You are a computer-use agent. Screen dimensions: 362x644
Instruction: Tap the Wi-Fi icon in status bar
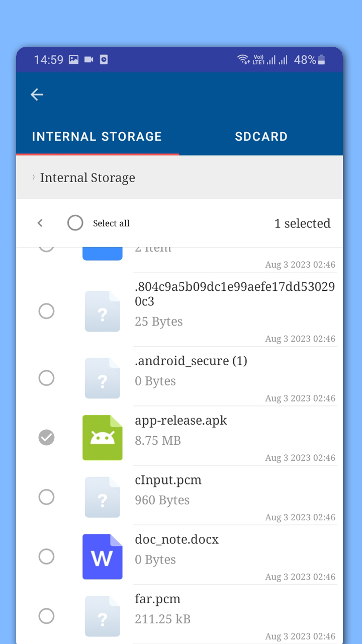point(244,60)
